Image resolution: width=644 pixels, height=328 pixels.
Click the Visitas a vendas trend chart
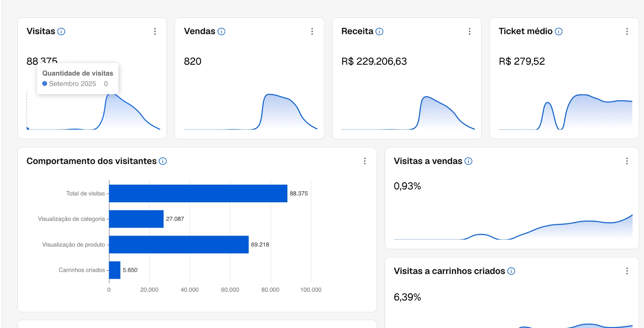513,227
